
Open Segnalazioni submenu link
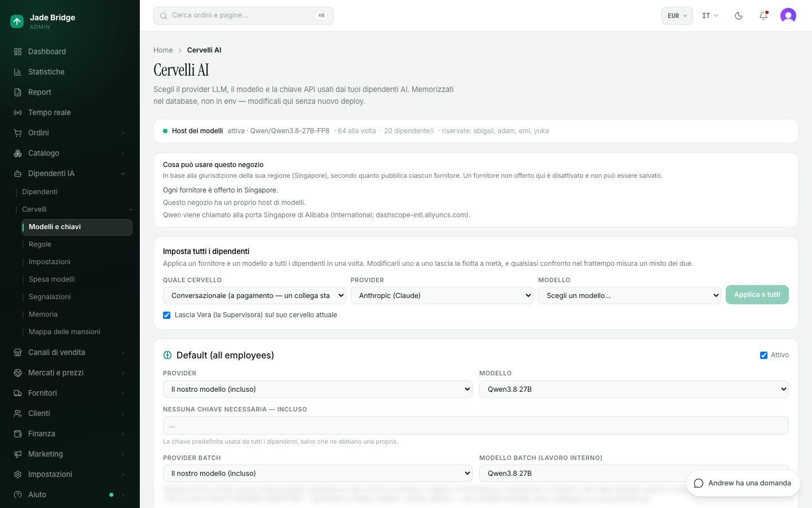[x=50, y=297]
